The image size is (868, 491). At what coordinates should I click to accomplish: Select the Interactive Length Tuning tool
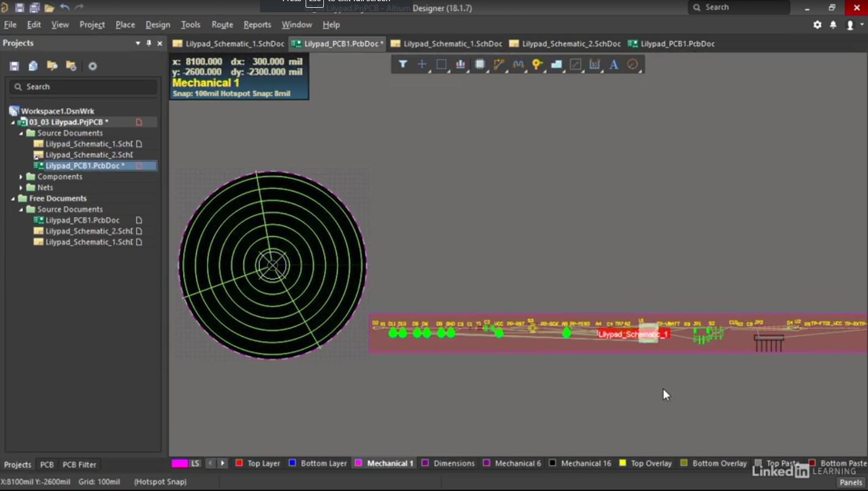[x=518, y=64]
